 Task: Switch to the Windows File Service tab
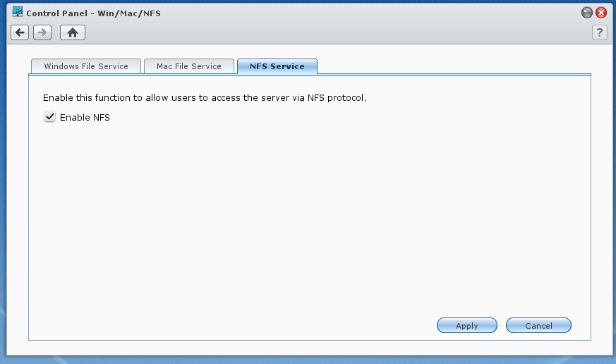[86, 66]
